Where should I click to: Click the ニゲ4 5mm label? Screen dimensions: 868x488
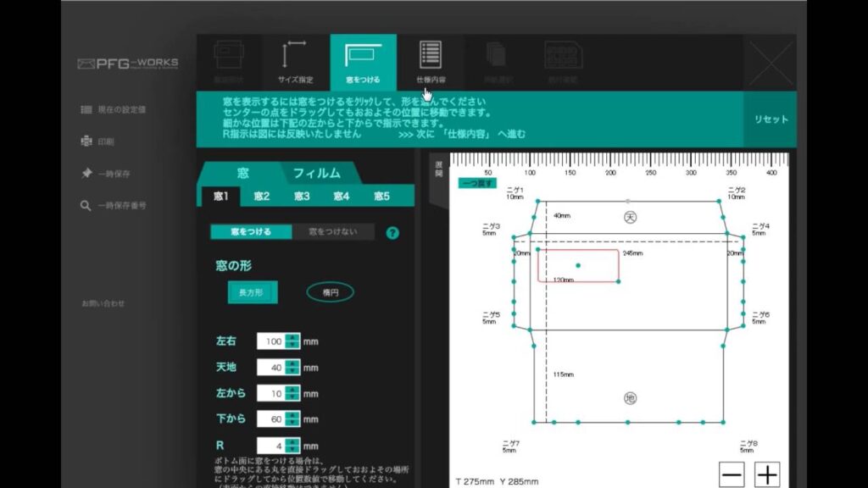pos(760,230)
